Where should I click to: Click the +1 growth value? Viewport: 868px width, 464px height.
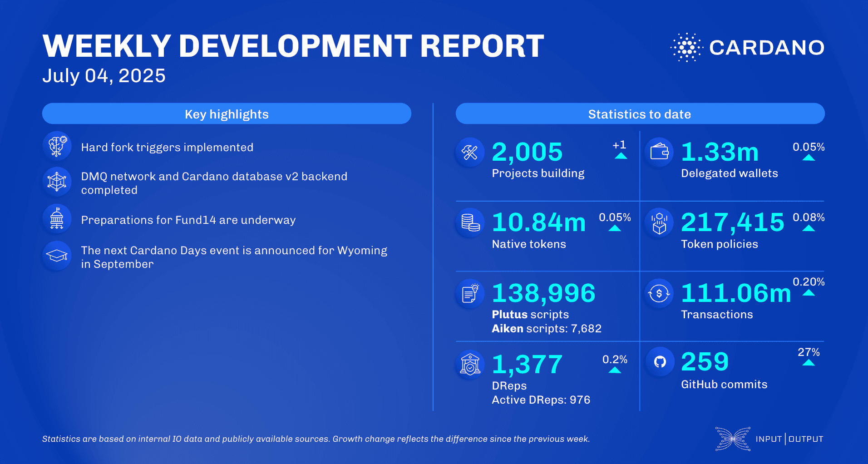click(619, 145)
